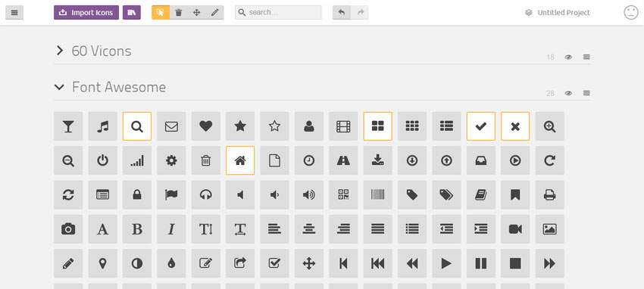Image resolution: width=644 pixels, height=289 pixels.
Task: Select the barcode icon
Action: coord(378,194)
